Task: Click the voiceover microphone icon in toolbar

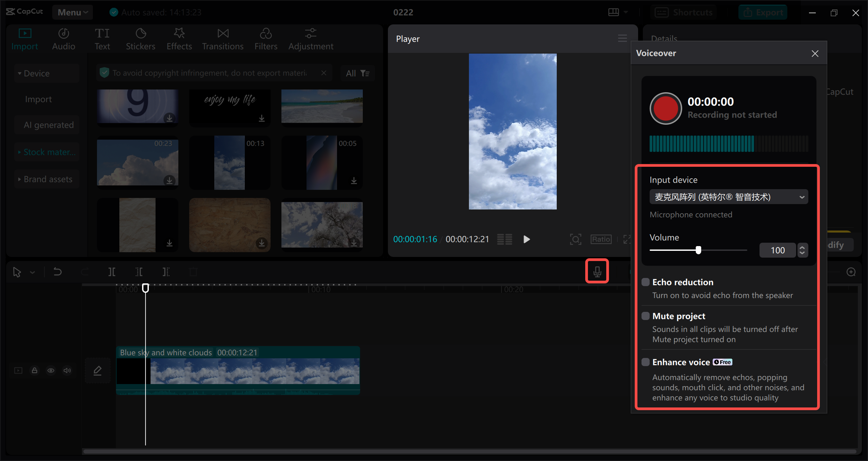Action: click(x=597, y=272)
